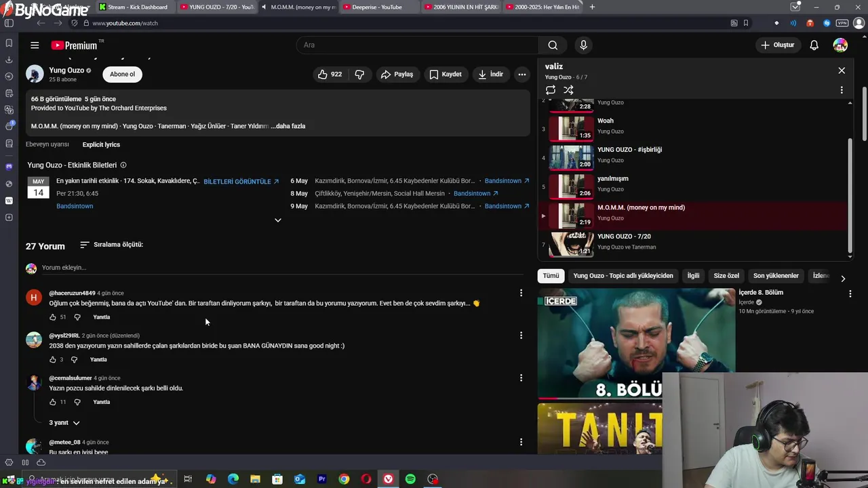Open Microsoft Edge from the taskbar
868x488 pixels.
point(233,479)
